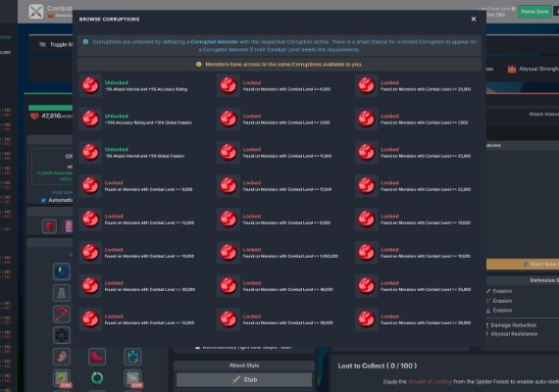Select unlocked corruption with +10% Accuracy Rating
The width and height of the screenshot is (559, 392).
[x=90, y=119]
